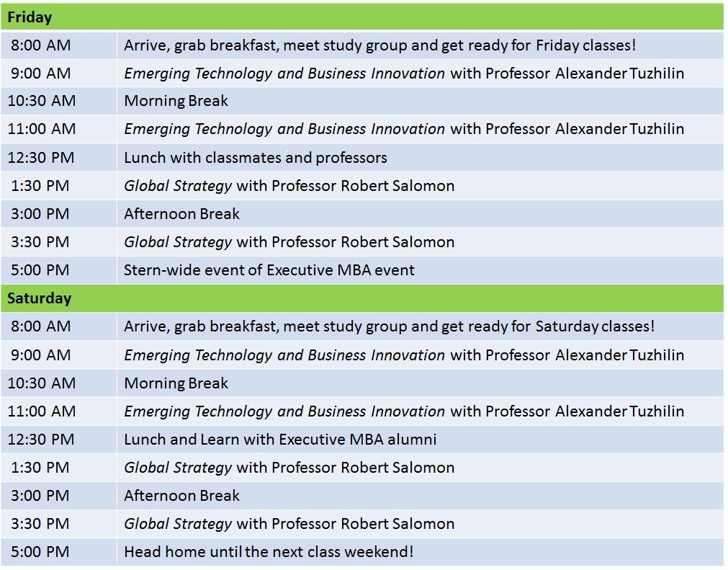Click "Lunch with classmates and professors"

[x=255, y=158]
